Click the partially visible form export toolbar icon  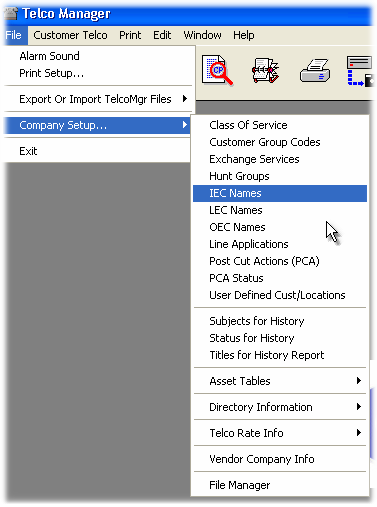(x=360, y=71)
